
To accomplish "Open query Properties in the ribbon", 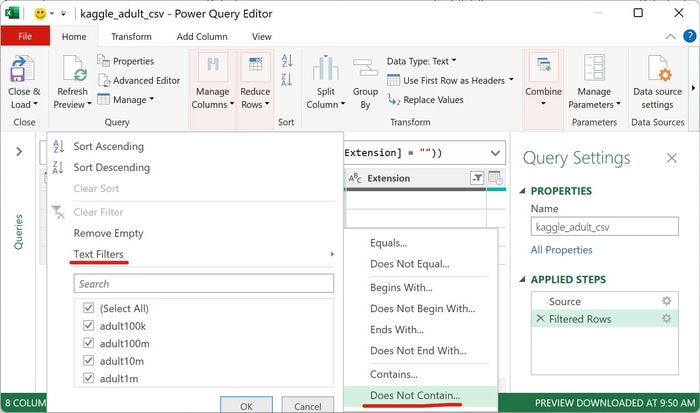I will pos(126,61).
